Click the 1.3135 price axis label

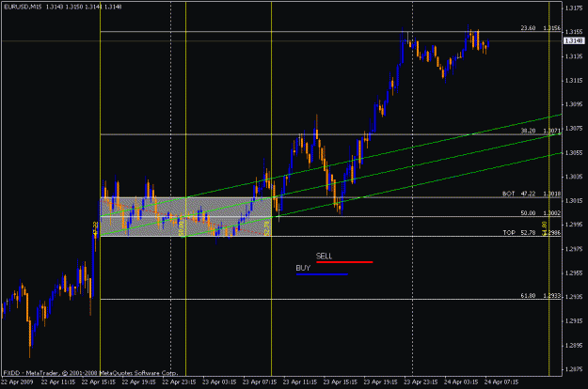pos(574,56)
